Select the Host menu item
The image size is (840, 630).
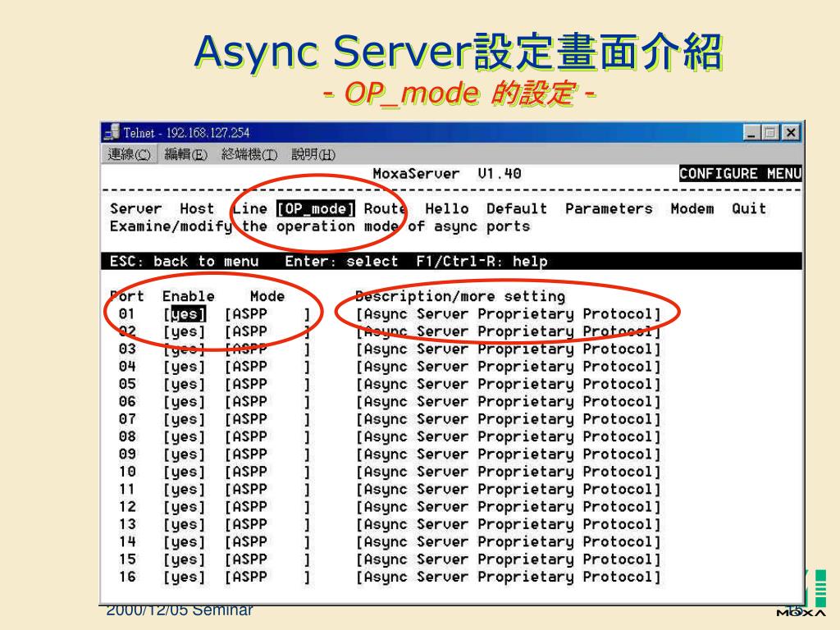pos(197,208)
